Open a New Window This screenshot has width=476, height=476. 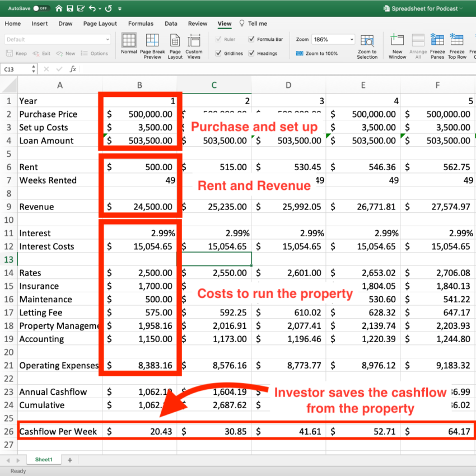click(x=397, y=46)
